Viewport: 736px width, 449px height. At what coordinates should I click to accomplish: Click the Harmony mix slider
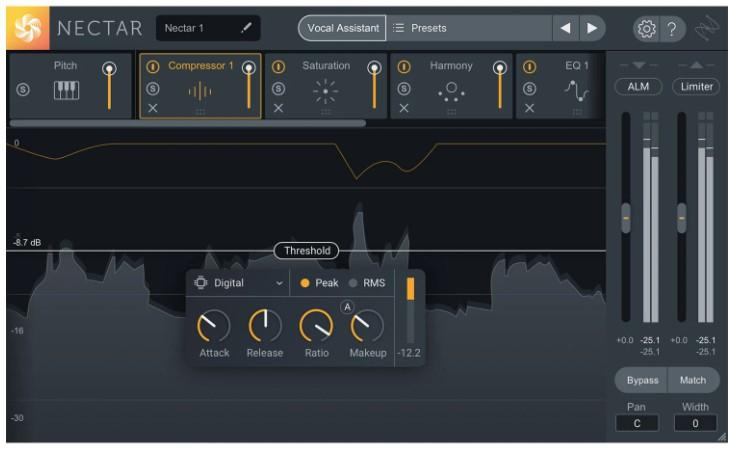point(500,86)
